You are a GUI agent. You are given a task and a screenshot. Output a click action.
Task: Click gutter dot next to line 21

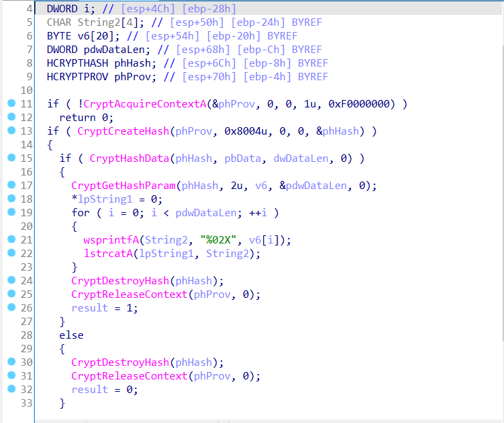(11, 239)
